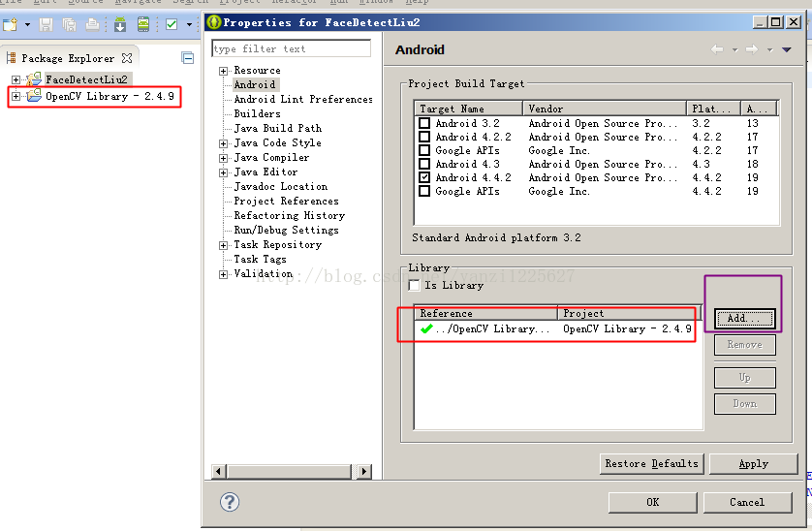Select Android in the properties tree
Screen dimensions: 812x531
(x=254, y=84)
